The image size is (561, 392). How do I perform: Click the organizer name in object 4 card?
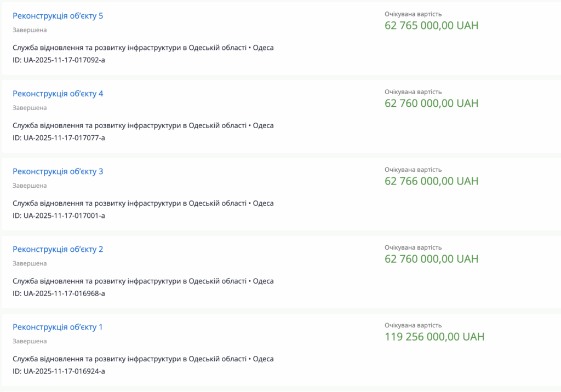(x=129, y=125)
